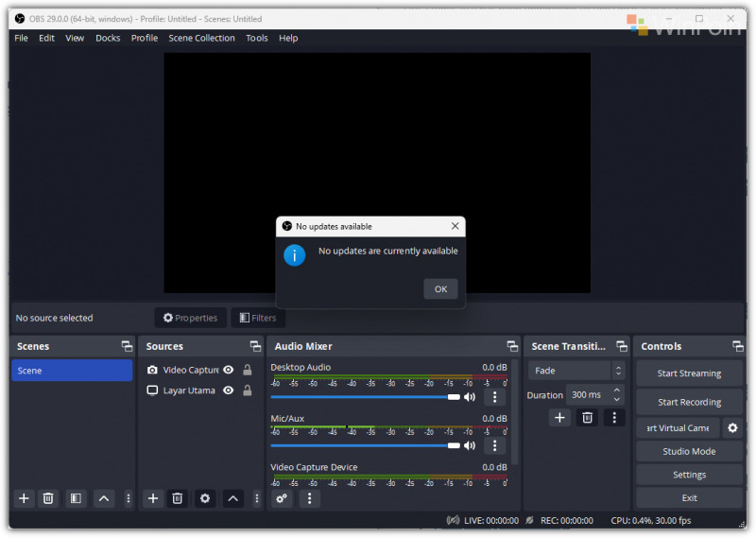Viewport: 756px width, 538px height.
Task: Open source properties gear in Sources dock
Action: 205,498
